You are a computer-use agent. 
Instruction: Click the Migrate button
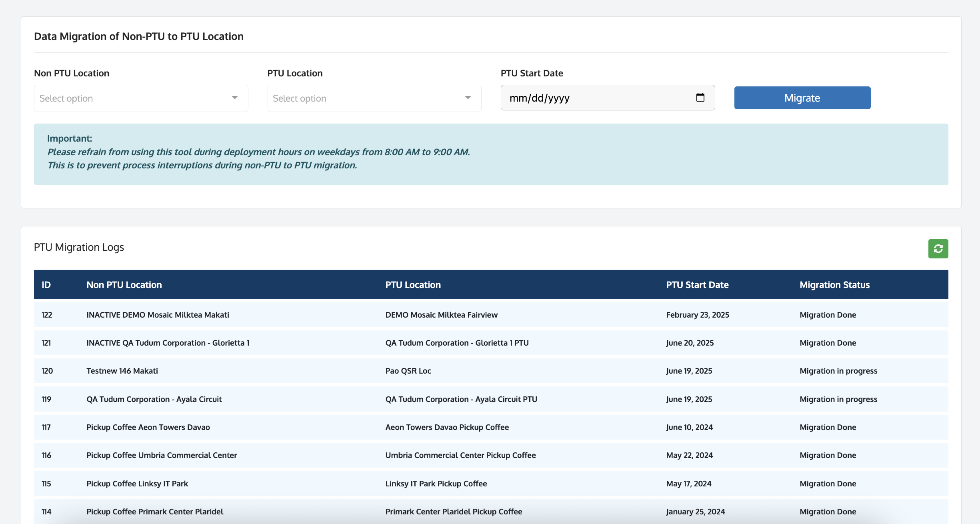pos(802,98)
